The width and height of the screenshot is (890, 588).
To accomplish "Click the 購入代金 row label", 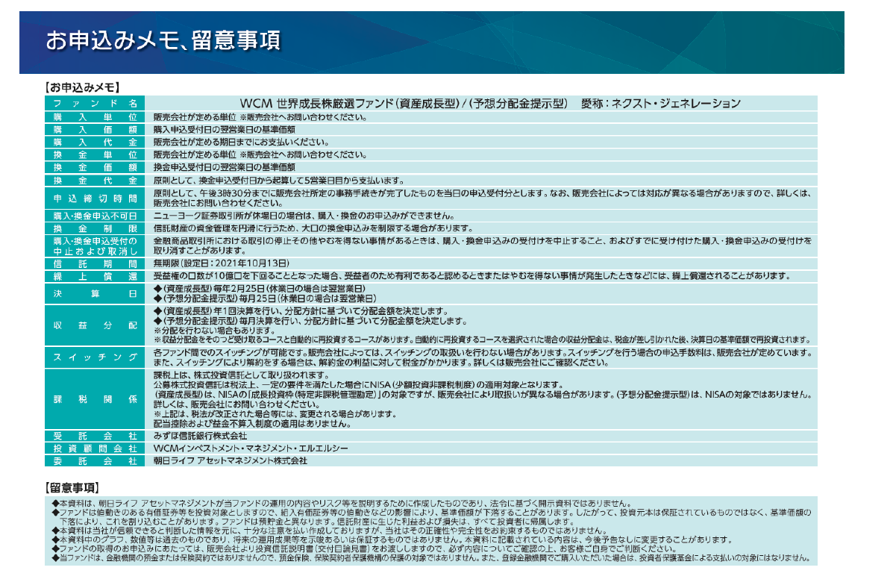I will 95,142.
